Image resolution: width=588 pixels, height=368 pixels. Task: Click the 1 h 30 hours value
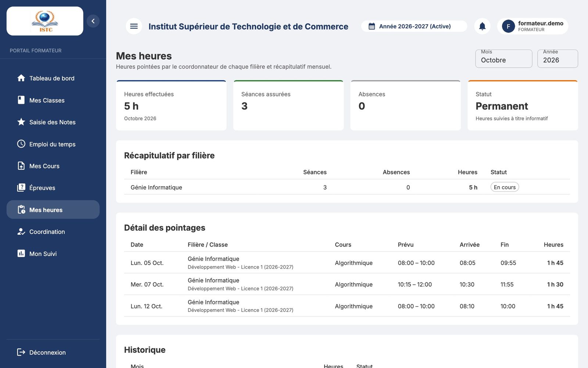[x=555, y=284]
